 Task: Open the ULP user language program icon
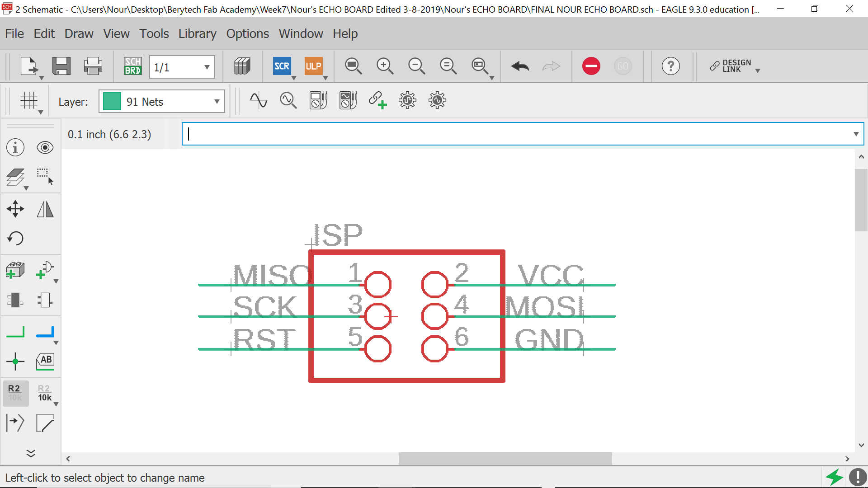(x=313, y=66)
